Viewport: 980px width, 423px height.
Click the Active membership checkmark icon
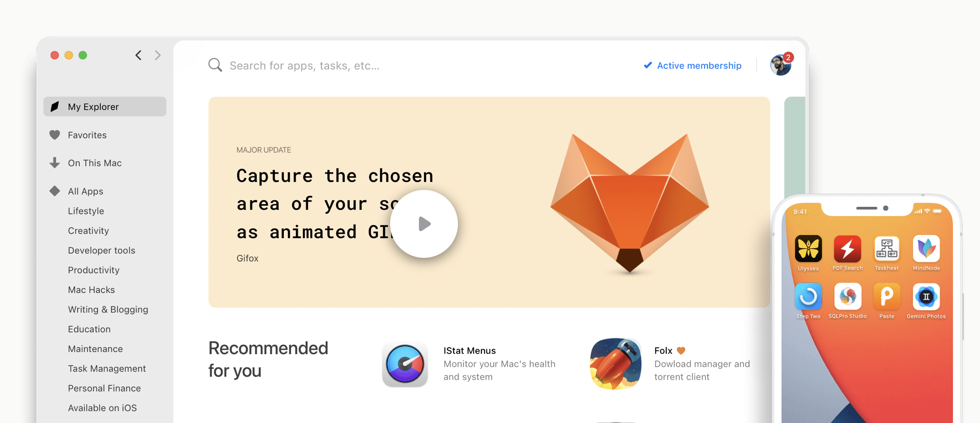point(648,65)
